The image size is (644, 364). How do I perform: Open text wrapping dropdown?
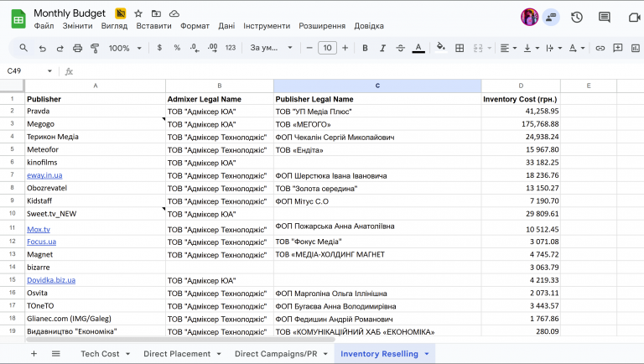(553, 48)
